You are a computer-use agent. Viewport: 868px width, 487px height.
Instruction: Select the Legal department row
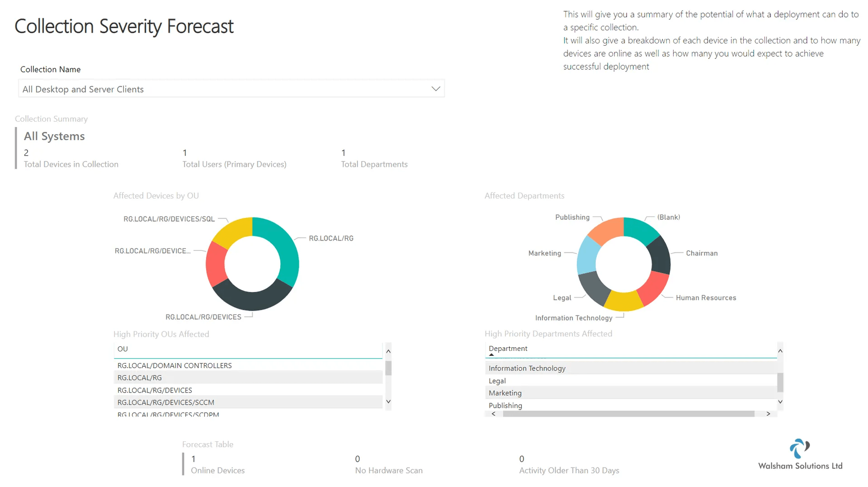pos(631,381)
